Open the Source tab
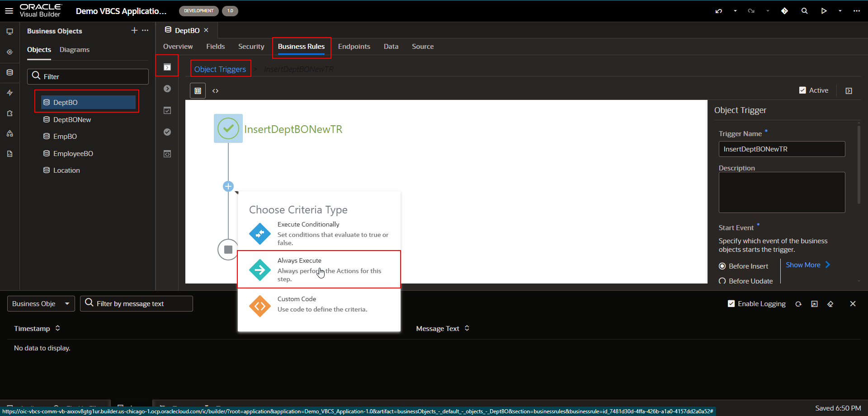 pos(423,47)
